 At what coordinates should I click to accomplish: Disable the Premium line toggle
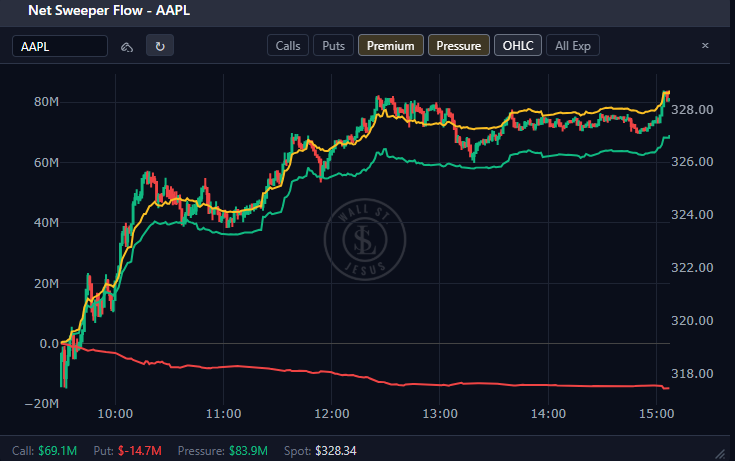pos(390,45)
